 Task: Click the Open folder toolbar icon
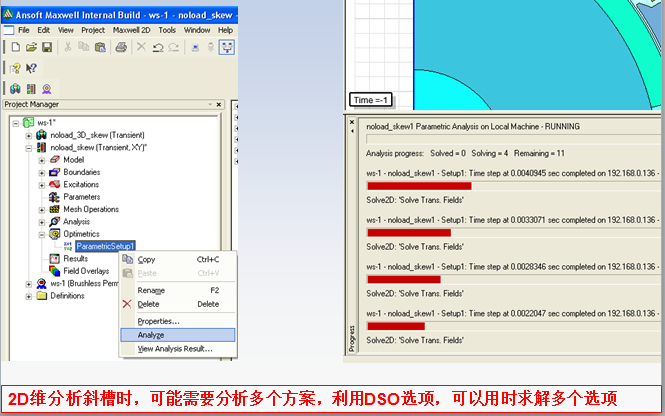point(31,47)
